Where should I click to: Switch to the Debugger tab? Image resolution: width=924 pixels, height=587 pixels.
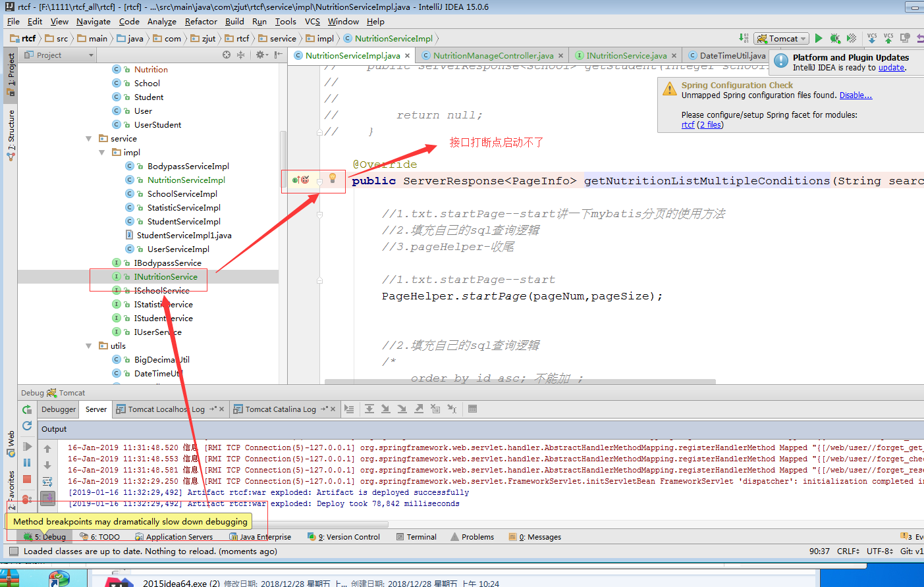(x=59, y=409)
